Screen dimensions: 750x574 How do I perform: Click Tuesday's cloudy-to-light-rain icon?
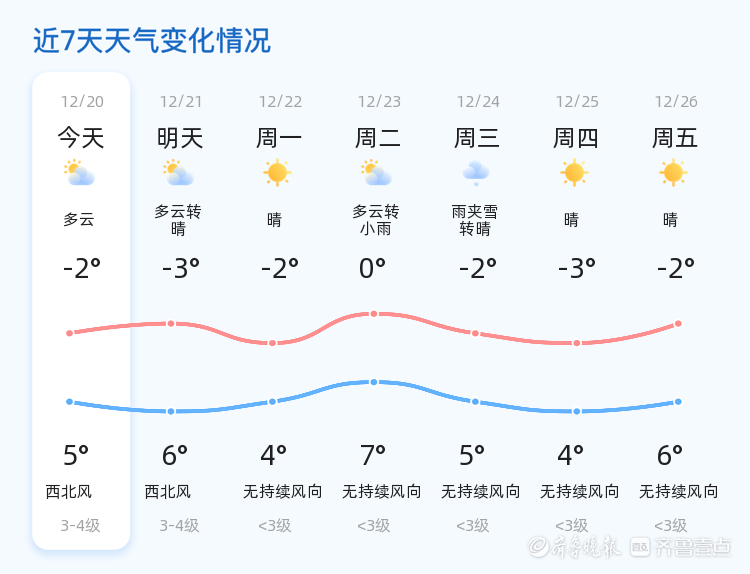point(376,174)
